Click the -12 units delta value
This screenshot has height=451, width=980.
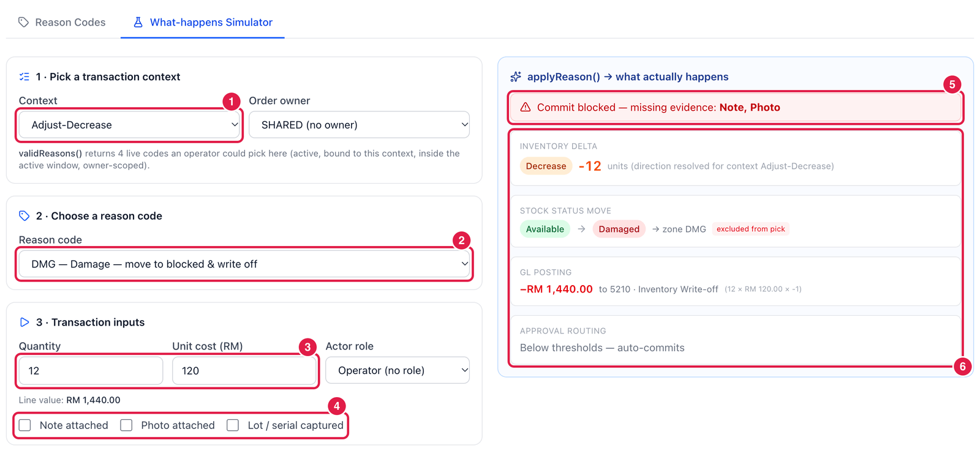click(590, 166)
